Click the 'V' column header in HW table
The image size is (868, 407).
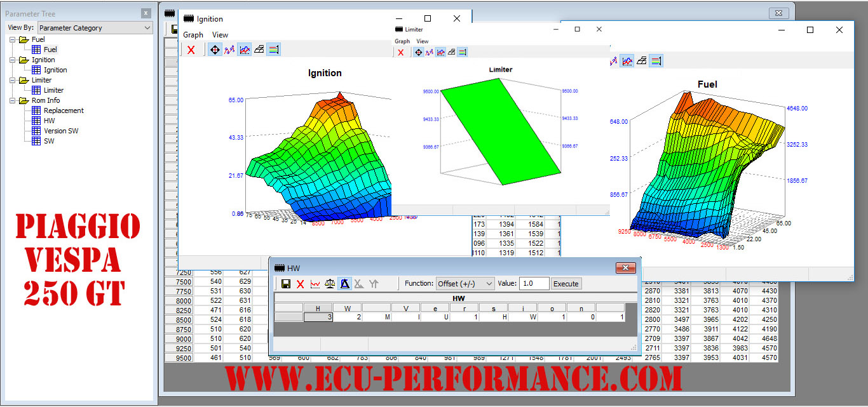click(406, 308)
